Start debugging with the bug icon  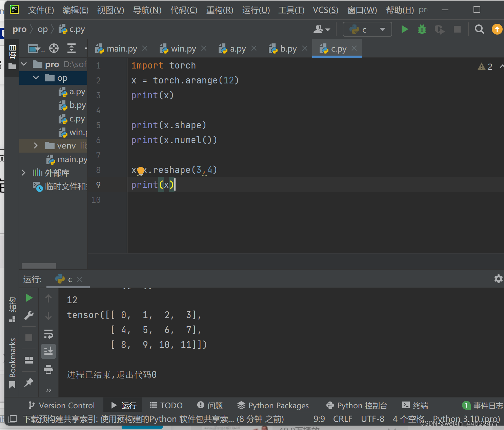point(422,29)
